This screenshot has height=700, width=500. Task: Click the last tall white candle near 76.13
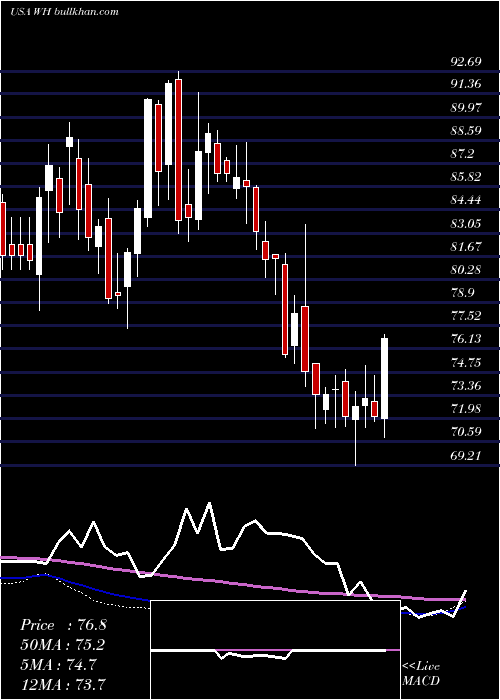pos(384,379)
